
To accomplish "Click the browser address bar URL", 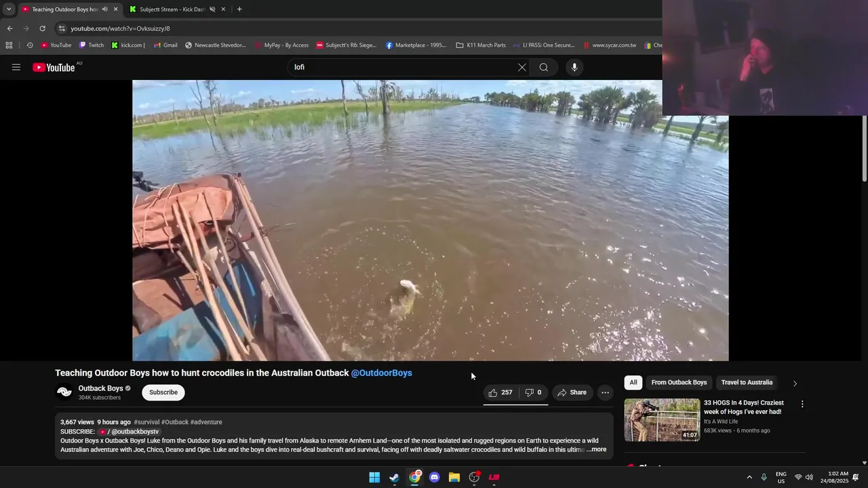I will pos(121,28).
